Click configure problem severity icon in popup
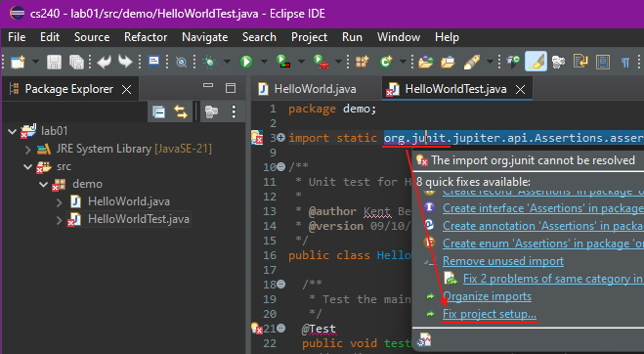Image resolution: width=644 pixels, height=354 pixels. click(423, 340)
